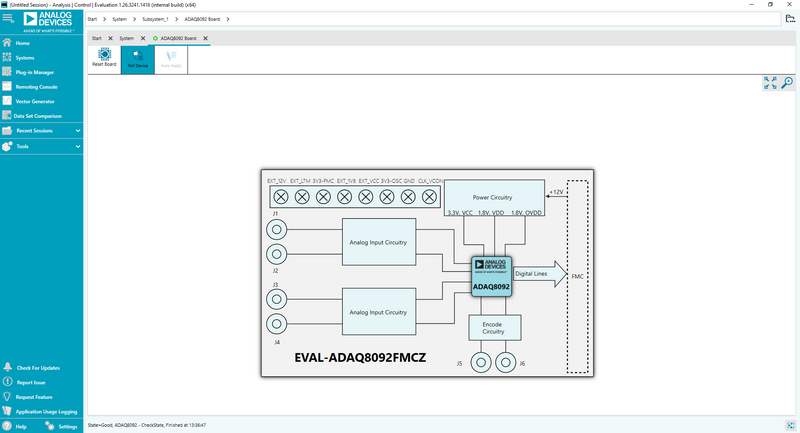
Task: Open the Settings link
Action: coord(67,426)
